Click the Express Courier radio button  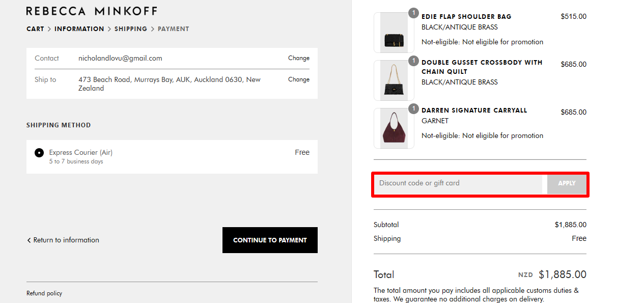(x=39, y=152)
